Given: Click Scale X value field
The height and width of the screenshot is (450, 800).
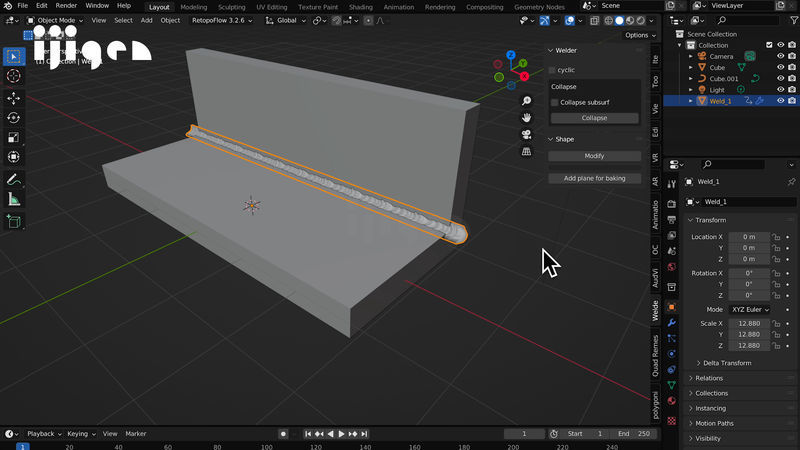Looking at the screenshot, I should click(x=749, y=323).
